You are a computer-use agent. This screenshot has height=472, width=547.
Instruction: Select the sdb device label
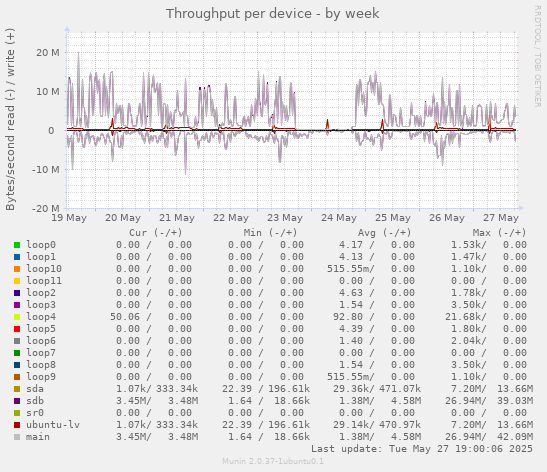click(x=35, y=400)
